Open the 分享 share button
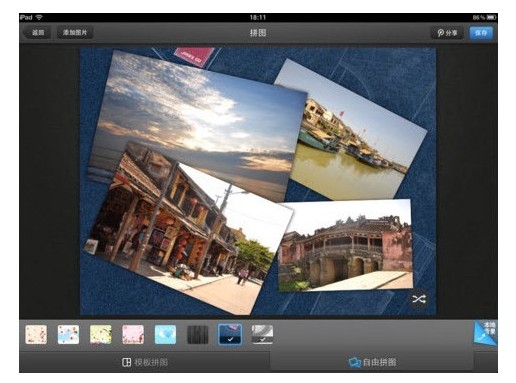Viewport: 516px width, 383px height. tap(447, 33)
